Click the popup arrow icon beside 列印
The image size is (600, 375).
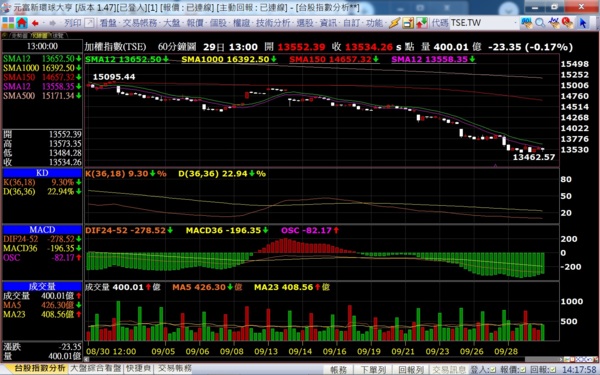pos(89,23)
